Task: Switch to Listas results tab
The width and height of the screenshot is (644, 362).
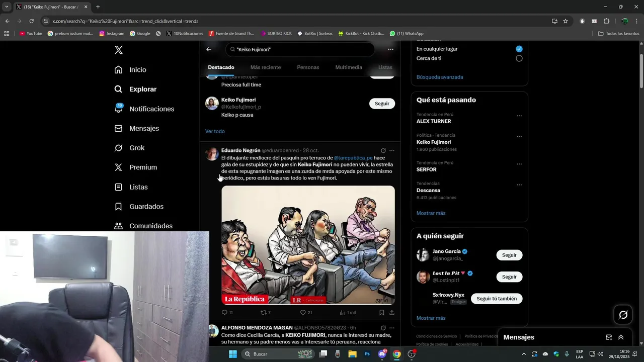Action: (385, 67)
